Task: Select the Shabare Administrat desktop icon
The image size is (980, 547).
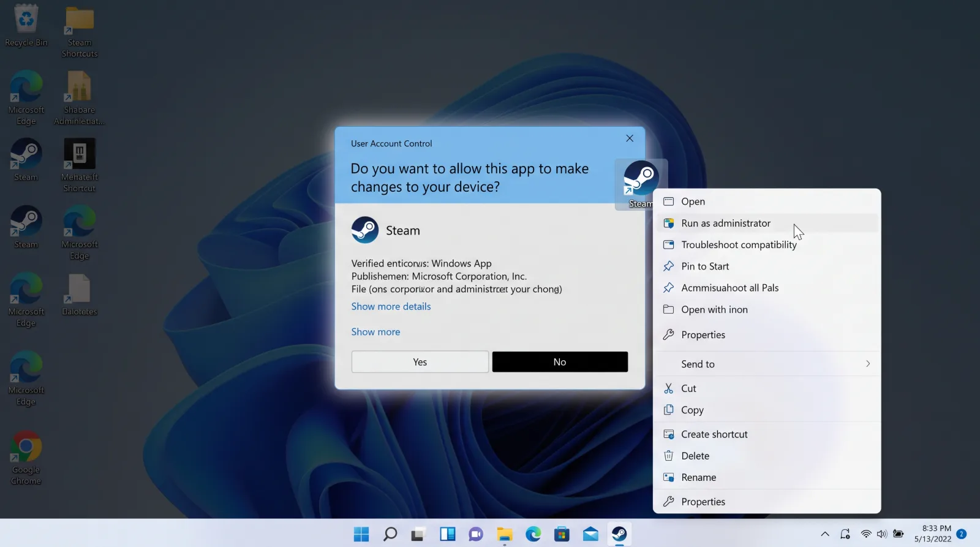Action: 80,98
